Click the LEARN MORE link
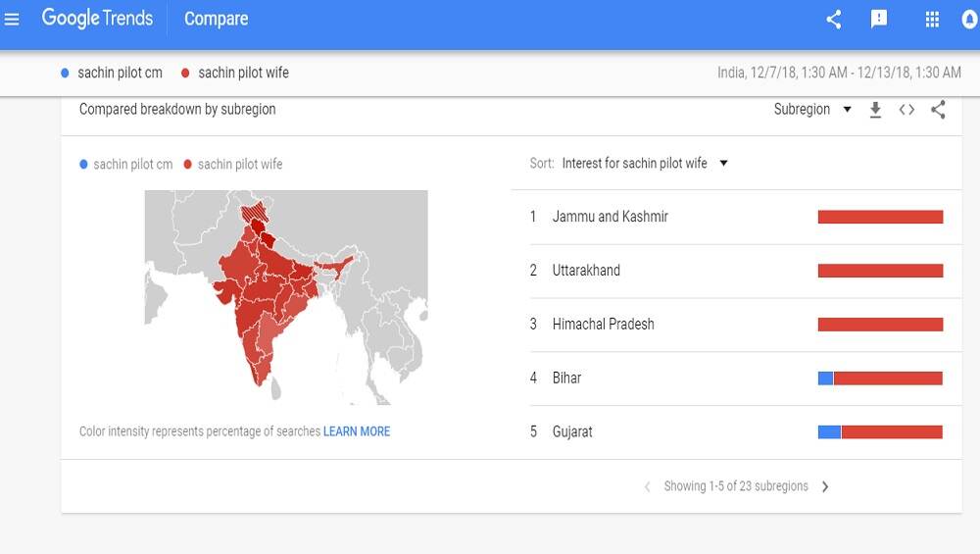The width and height of the screenshot is (980, 554). pyautogui.click(x=357, y=431)
